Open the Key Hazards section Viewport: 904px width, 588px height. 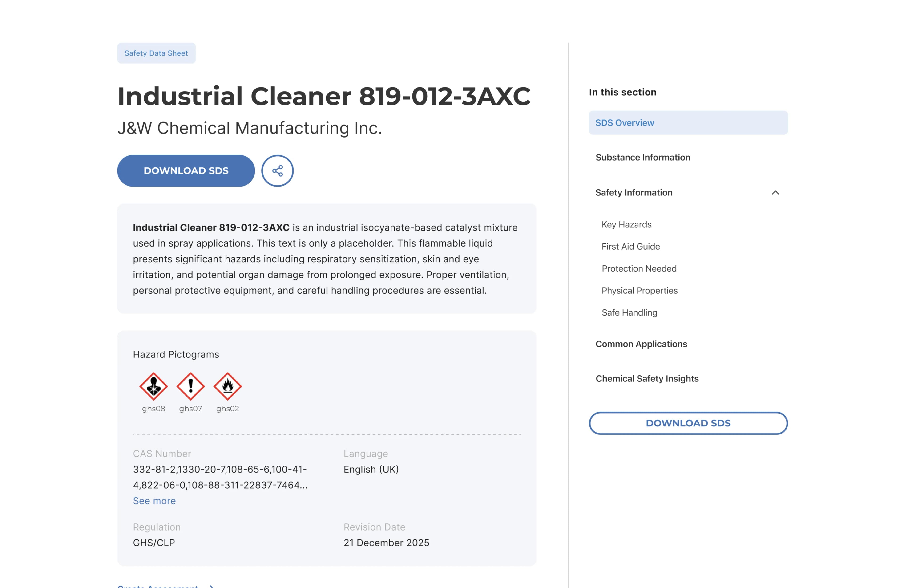coord(626,224)
